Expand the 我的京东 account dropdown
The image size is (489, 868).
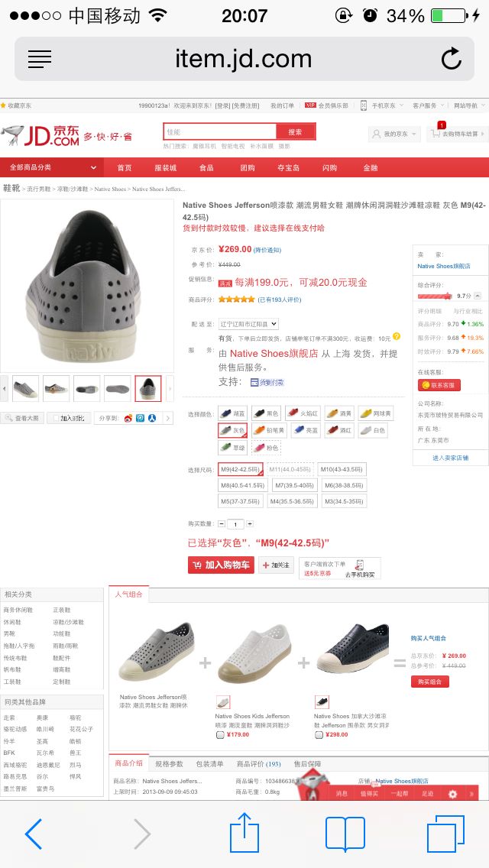[395, 134]
